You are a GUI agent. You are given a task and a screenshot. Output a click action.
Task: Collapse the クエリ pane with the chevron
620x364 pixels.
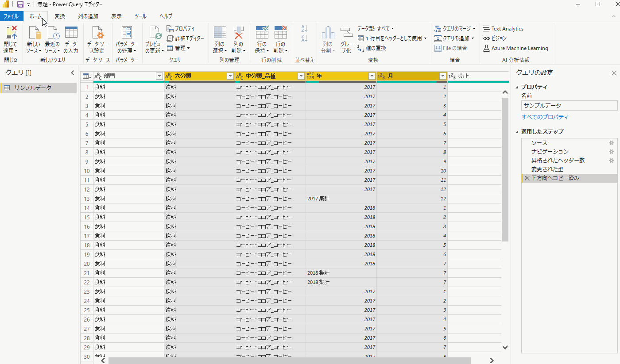73,73
